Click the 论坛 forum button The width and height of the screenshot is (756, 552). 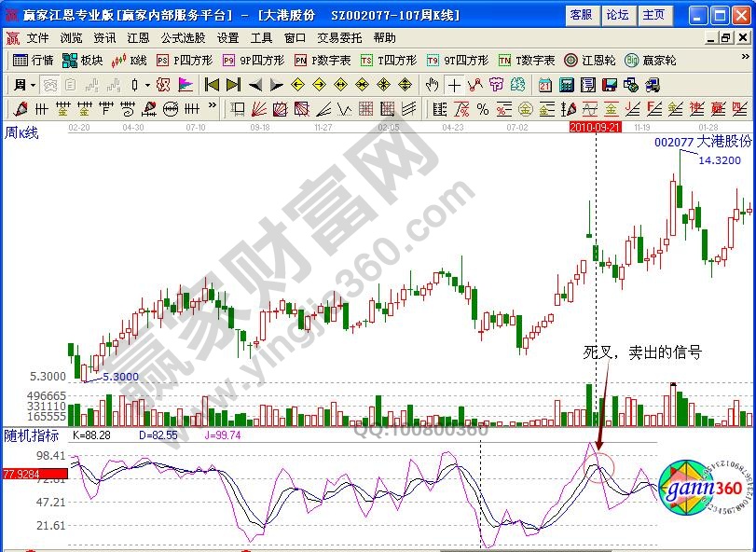(617, 15)
